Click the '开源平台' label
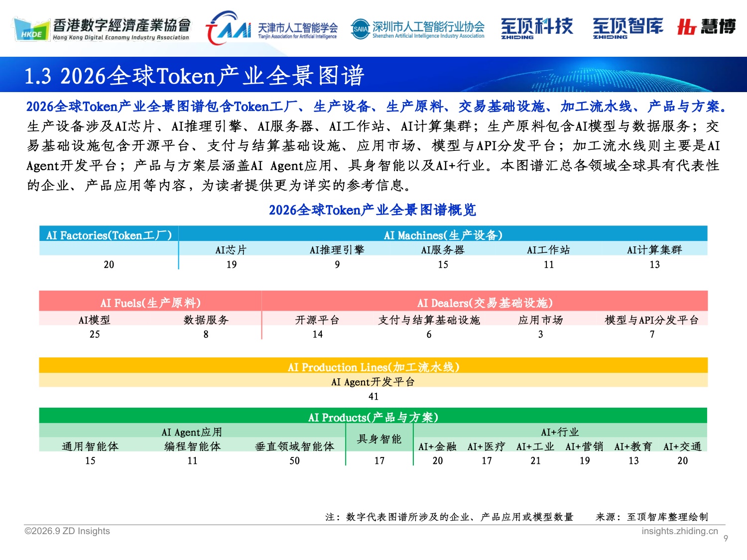747x560 pixels. coord(317,320)
